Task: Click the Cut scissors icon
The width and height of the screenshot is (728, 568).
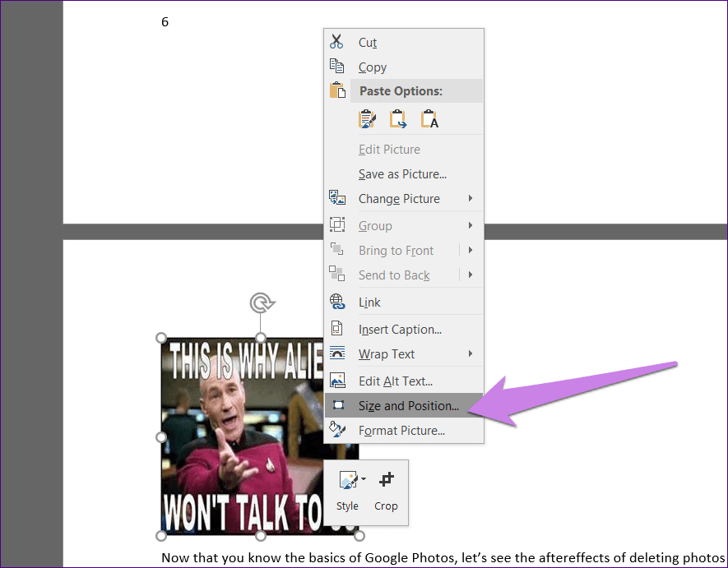Action: click(x=336, y=42)
